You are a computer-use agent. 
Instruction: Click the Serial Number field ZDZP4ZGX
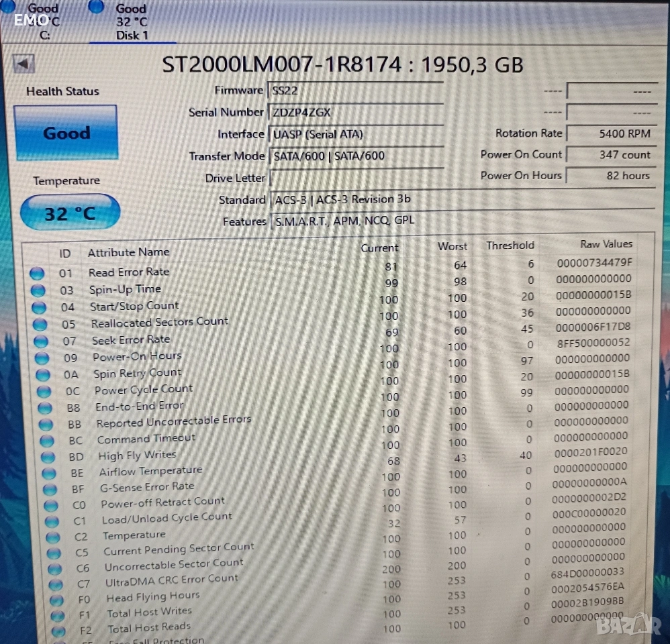(x=356, y=113)
